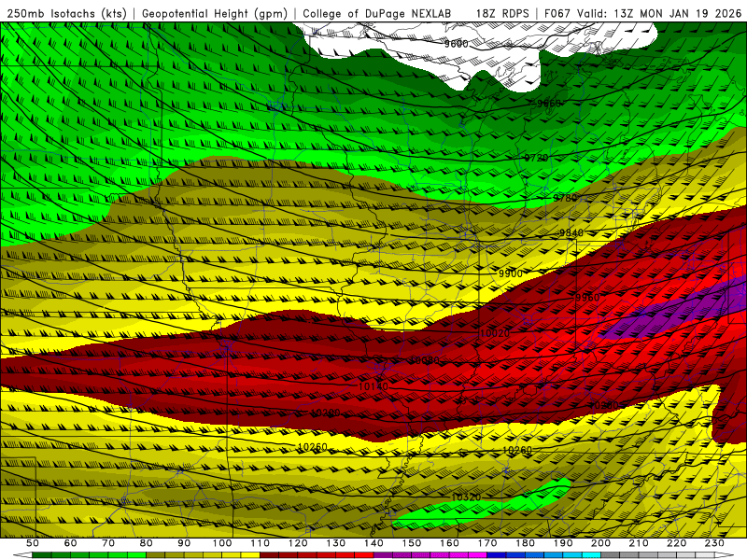Click the '18Z RDPS' model run label
Screen dimensions: 747x560
click(502, 14)
